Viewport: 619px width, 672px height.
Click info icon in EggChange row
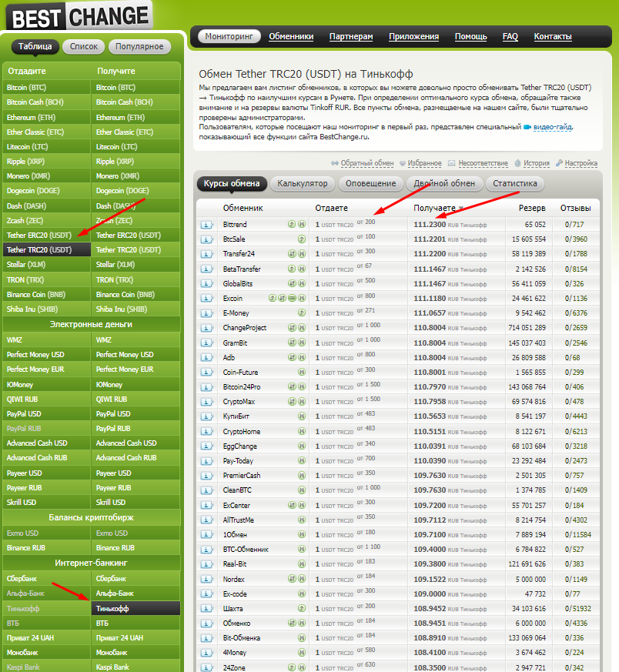click(206, 446)
